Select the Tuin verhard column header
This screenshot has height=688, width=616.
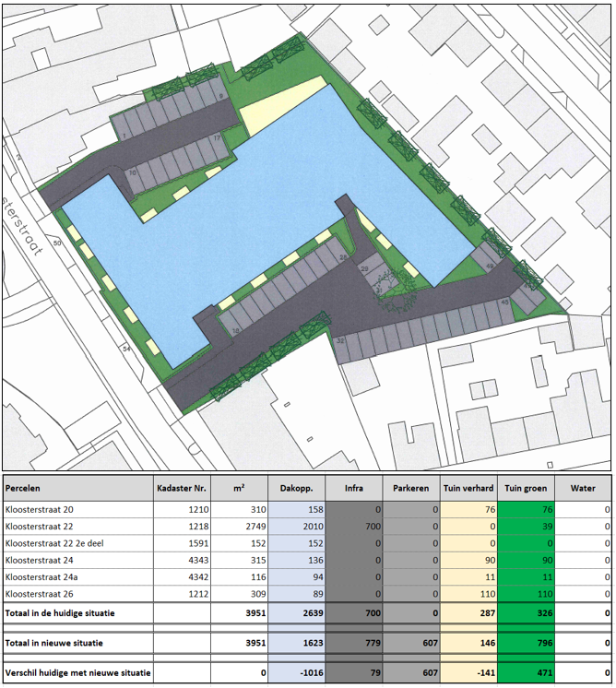(468, 488)
